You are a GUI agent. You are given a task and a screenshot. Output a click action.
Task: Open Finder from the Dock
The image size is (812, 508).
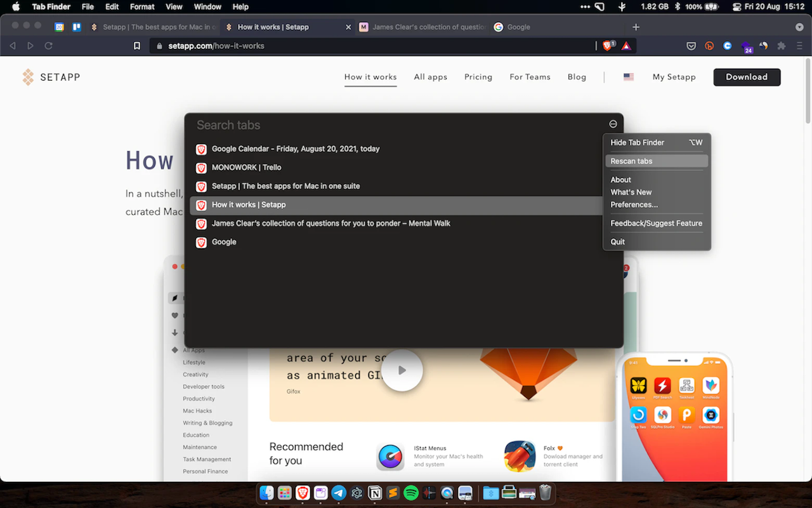pyautogui.click(x=266, y=493)
